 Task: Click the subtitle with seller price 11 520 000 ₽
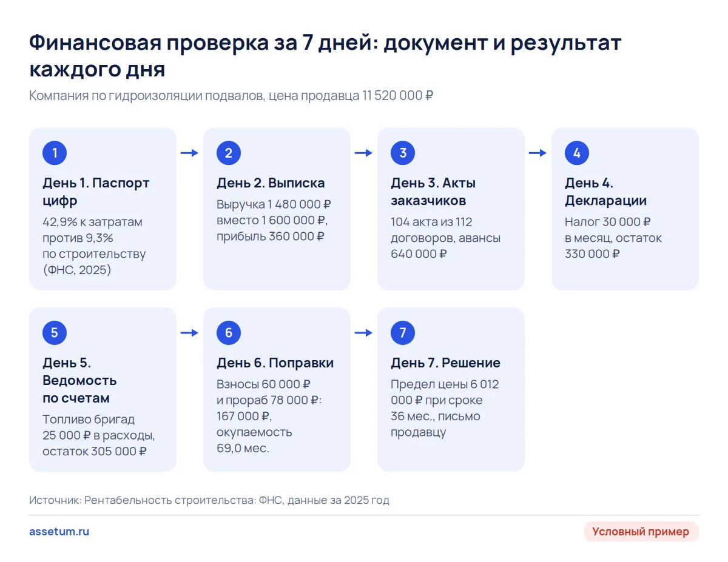pos(231,96)
